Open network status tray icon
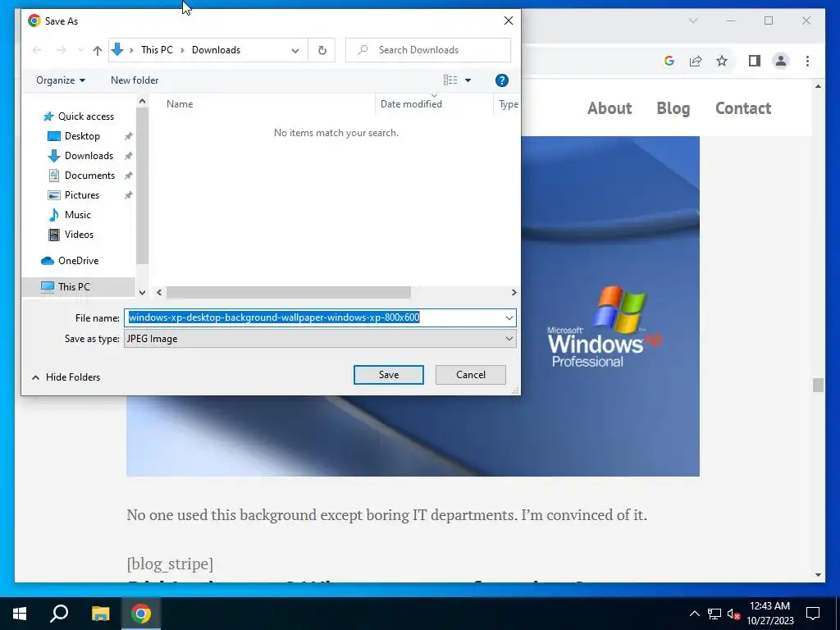Image resolution: width=840 pixels, height=630 pixels. coord(714,614)
